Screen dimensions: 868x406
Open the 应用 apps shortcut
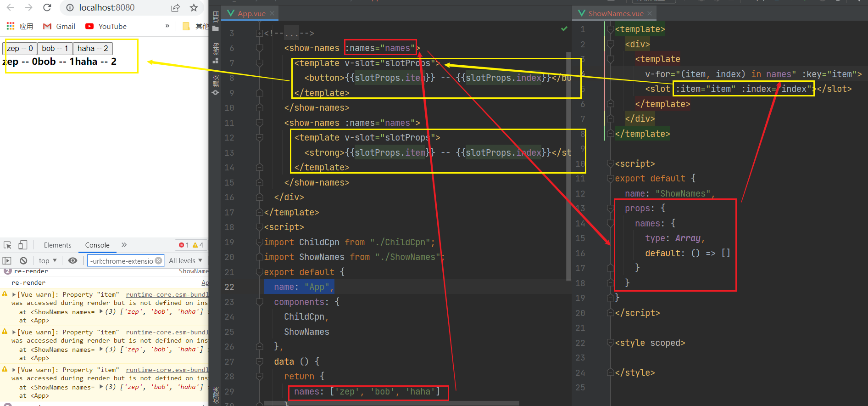[20, 26]
